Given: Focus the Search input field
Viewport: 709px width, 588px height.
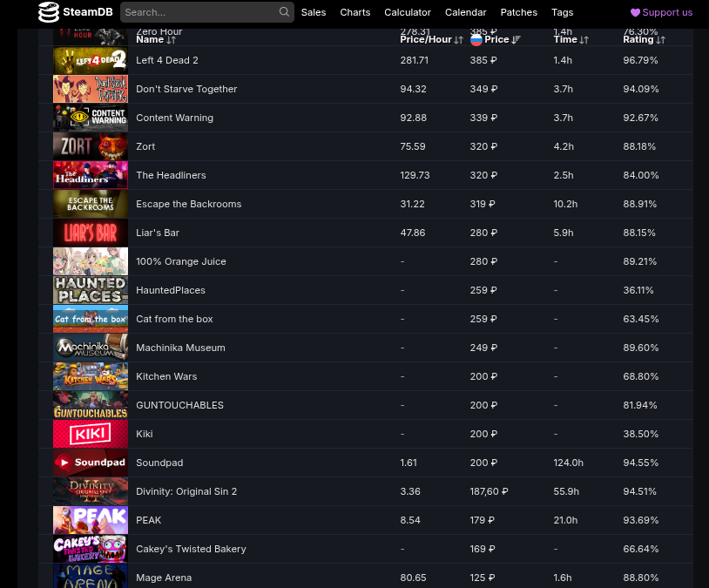Looking at the screenshot, I should pos(207,12).
